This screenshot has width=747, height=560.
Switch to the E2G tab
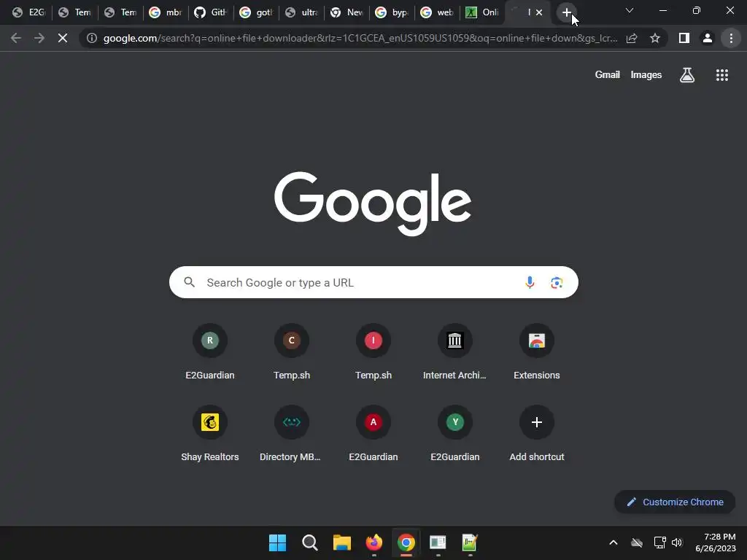pos(28,12)
